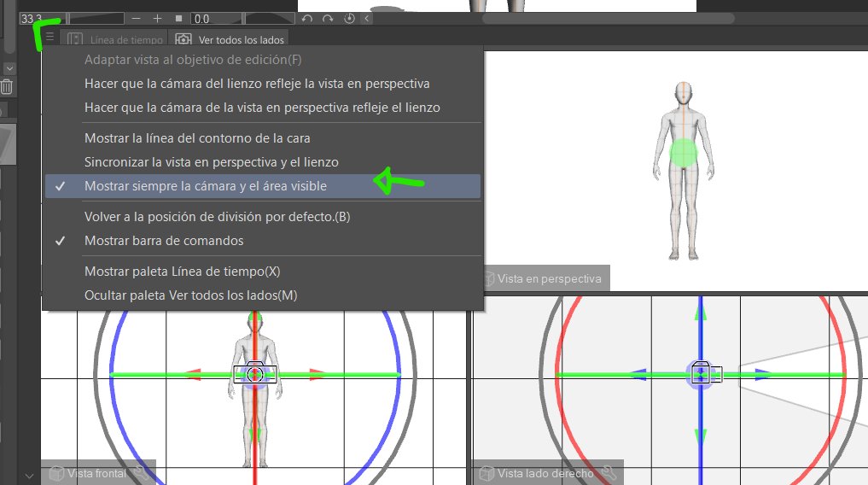The image size is (868, 485).
Task: Click the rotation angle field showing 0.0
Action: [217, 18]
